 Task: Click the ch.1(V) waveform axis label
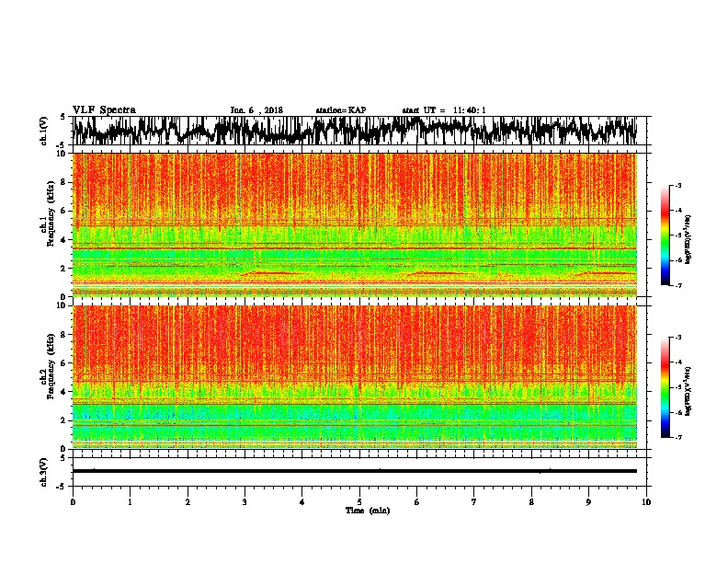pos(44,131)
